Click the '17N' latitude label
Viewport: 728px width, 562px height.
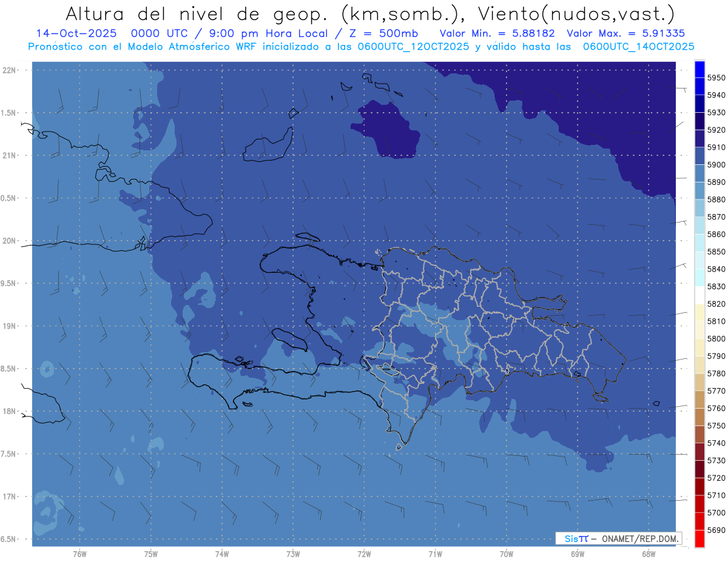pyautogui.click(x=9, y=497)
